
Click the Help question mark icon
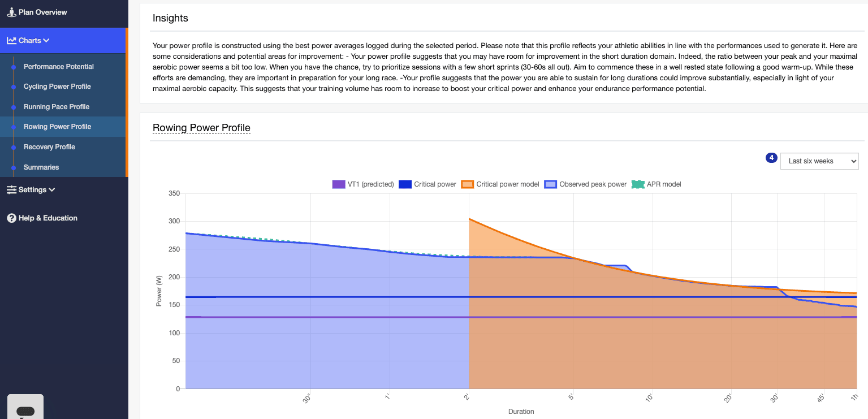[x=11, y=218]
